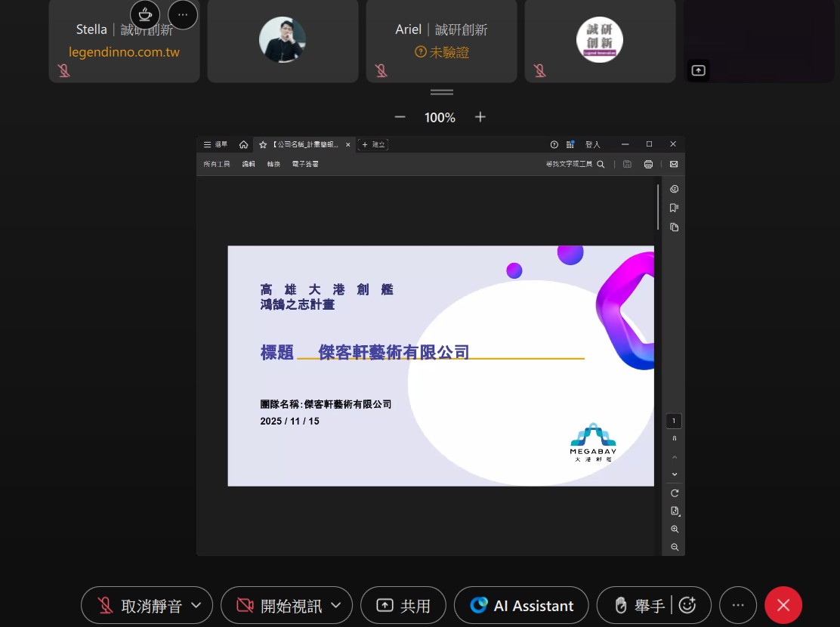This screenshot has width=840, height=627.
Task: Click the print icon in Acrobat toolbar
Action: (x=648, y=164)
